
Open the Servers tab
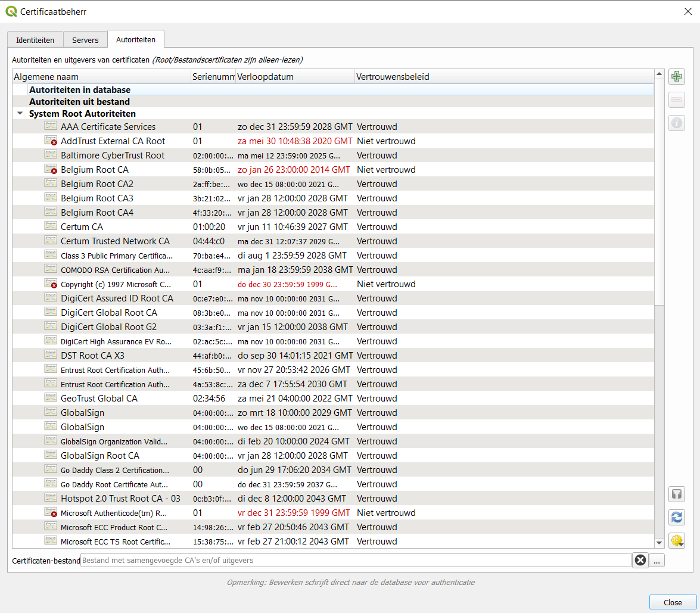(x=85, y=39)
